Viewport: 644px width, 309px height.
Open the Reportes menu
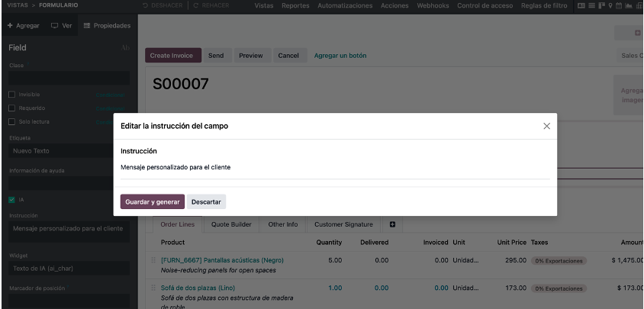pyautogui.click(x=295, y=6)
